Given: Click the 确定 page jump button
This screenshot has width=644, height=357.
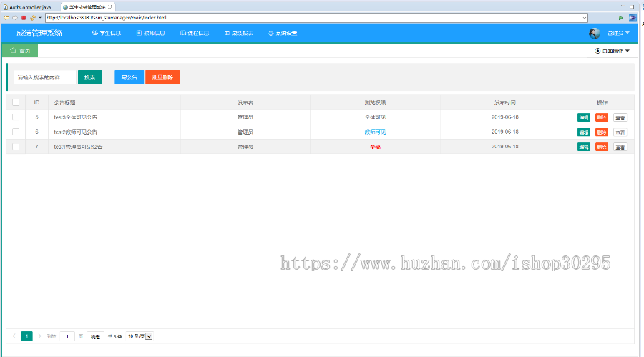Looking at the screenshot, I should 95,336.
